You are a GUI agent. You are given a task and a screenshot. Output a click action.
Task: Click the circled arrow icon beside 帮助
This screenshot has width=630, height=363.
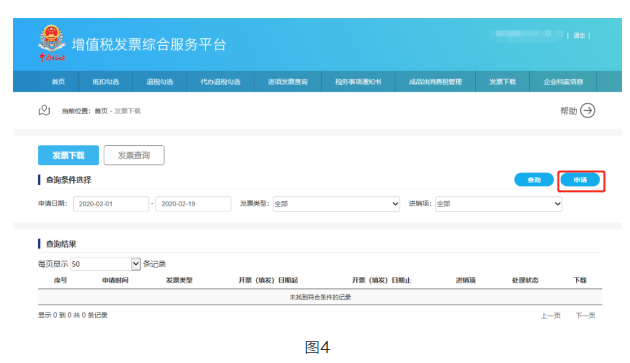587,111
